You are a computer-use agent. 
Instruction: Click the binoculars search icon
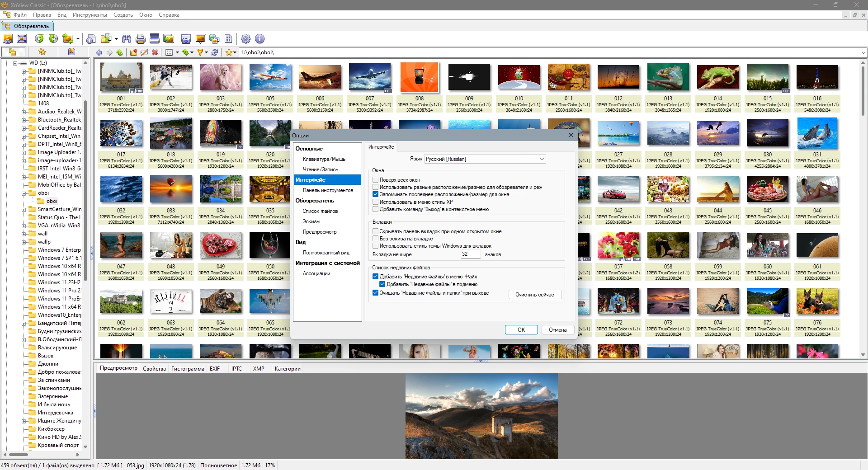click(127, 39)
